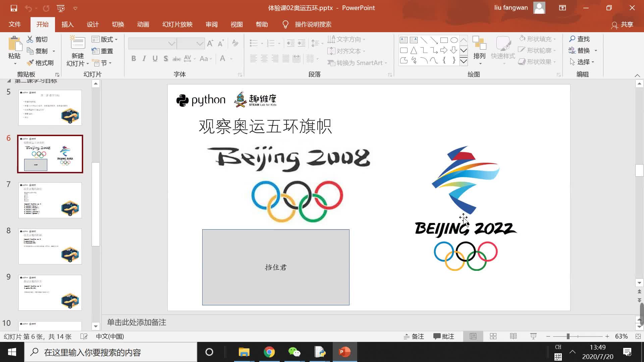Select the oval shape tool
Image resolution: width=644 pixels, height=362 pixels.
click(x=454, y=40)
